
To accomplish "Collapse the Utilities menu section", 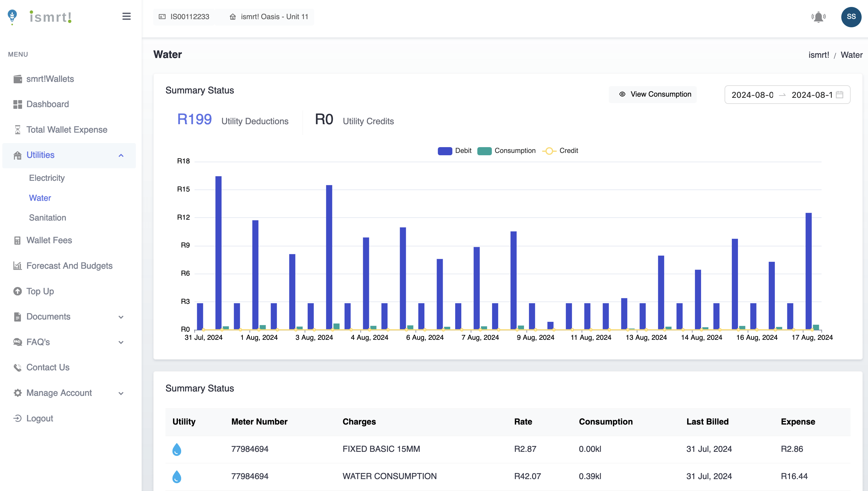I will pyautogui.click(x=121, y=156).
